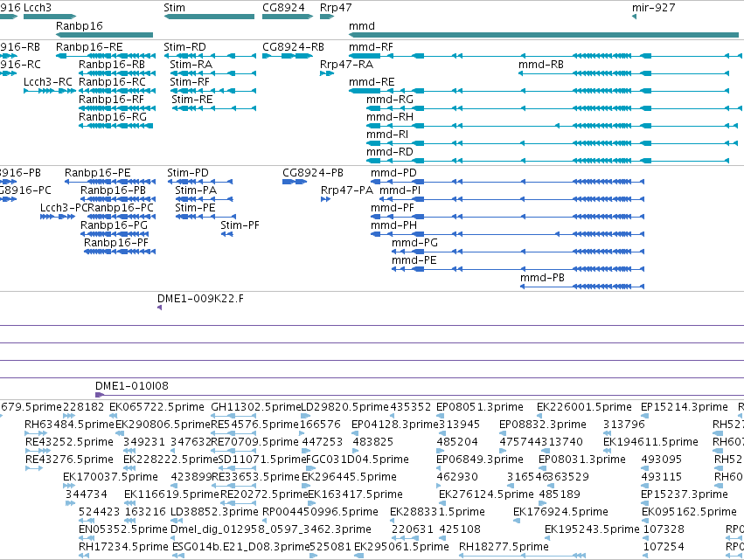Click the small mir-927 arrow glyph

[635, 17]
